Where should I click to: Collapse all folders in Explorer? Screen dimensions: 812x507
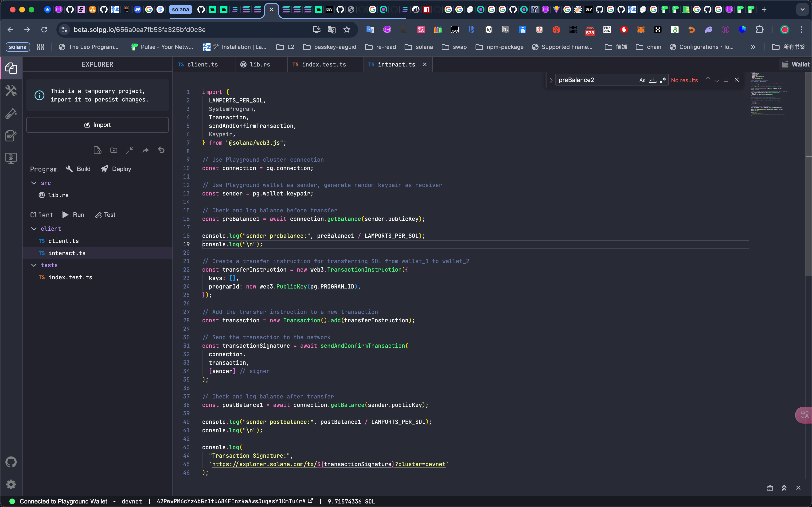130,150
